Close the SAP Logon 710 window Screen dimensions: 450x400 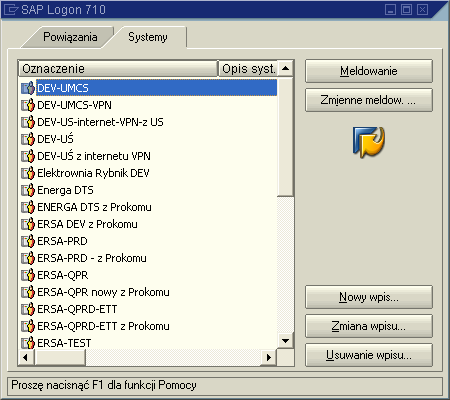click(422, 9)
